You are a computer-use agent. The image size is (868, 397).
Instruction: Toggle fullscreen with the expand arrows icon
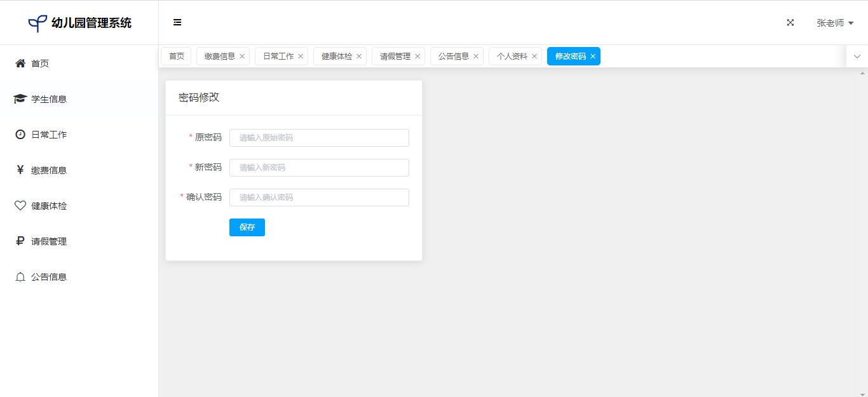click(790, 22)
